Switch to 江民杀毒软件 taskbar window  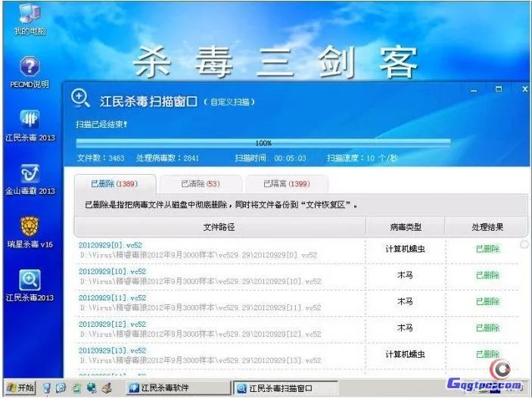pyautogui.click(x=178, y=388)
